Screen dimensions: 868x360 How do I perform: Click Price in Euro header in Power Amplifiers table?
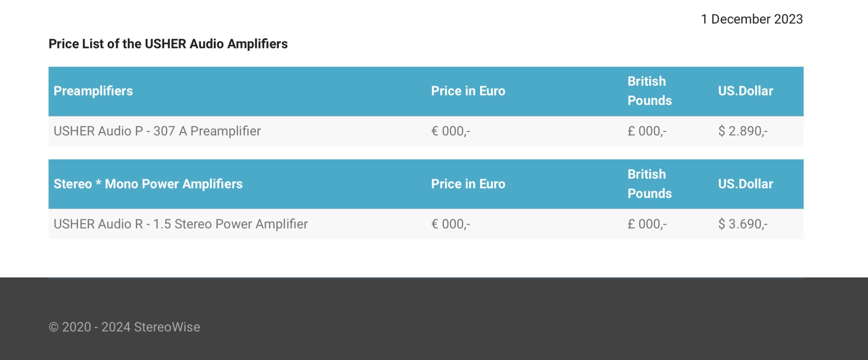[468, 184]
